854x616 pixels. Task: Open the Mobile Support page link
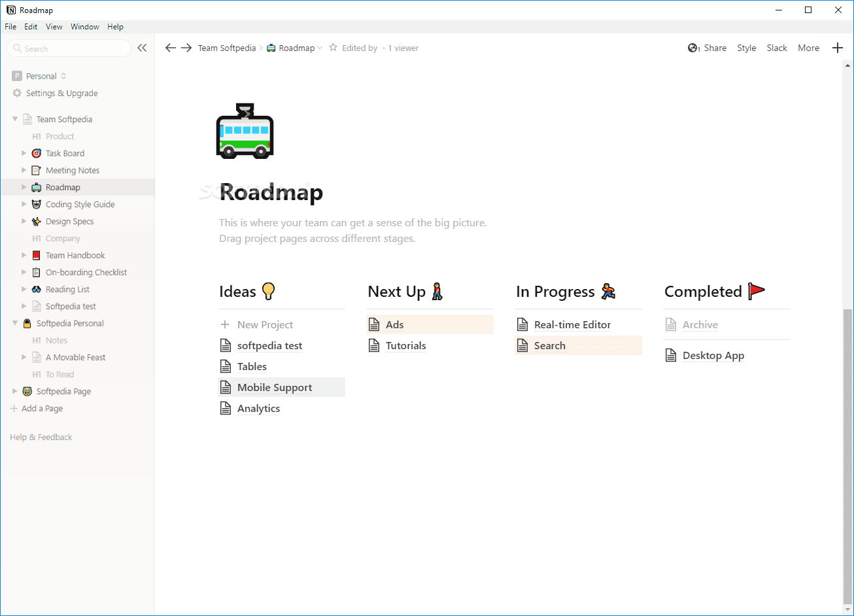[275, 387]
